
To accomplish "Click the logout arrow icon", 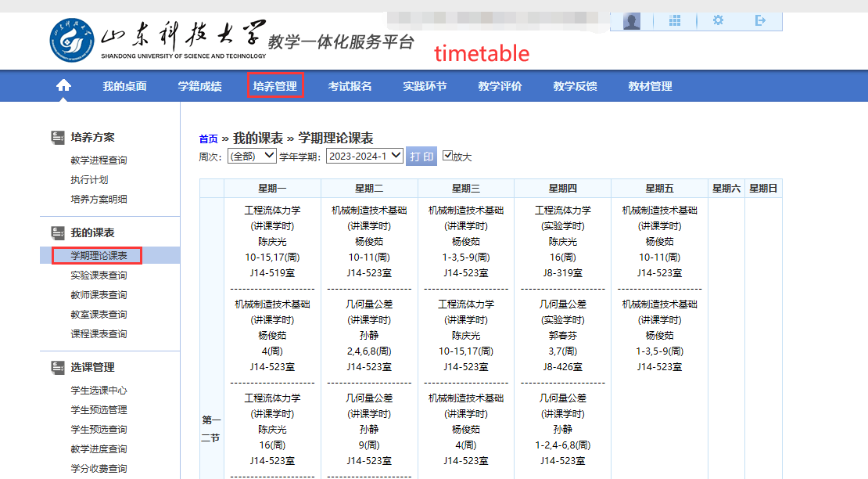I will [x=760, y=21].
